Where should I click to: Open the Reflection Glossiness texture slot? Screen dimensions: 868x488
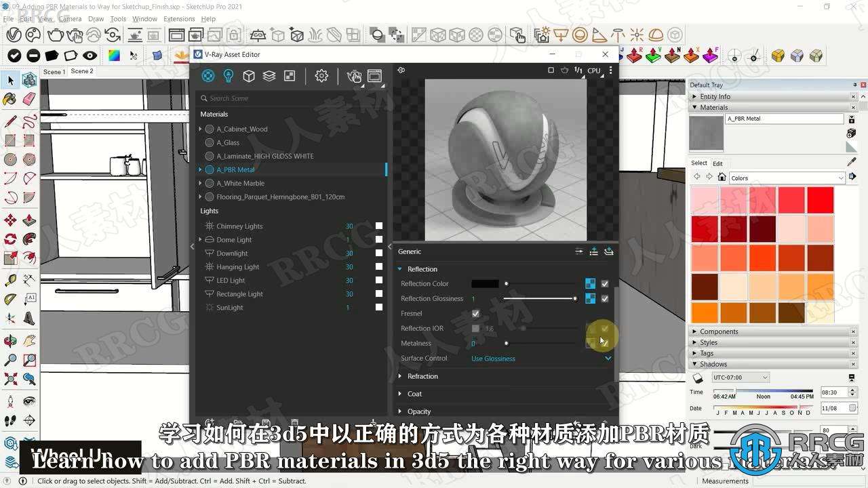pyautogui.click(x=590, y=299)
